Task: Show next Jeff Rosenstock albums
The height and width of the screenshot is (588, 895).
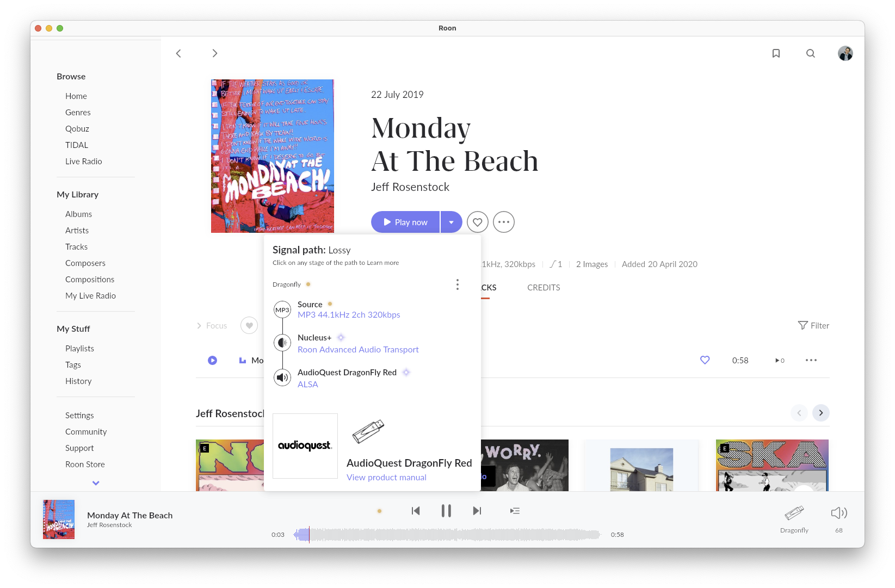Action: tap(821, 413)
